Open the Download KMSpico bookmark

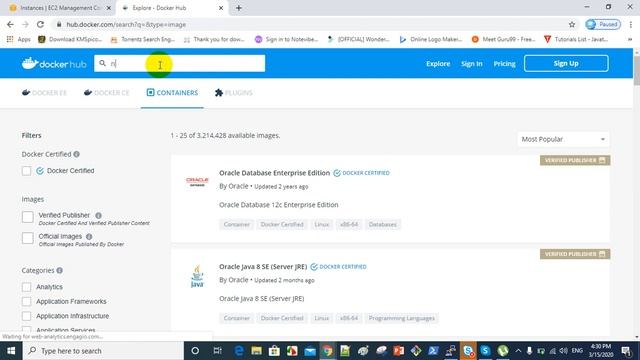(70, 39)
